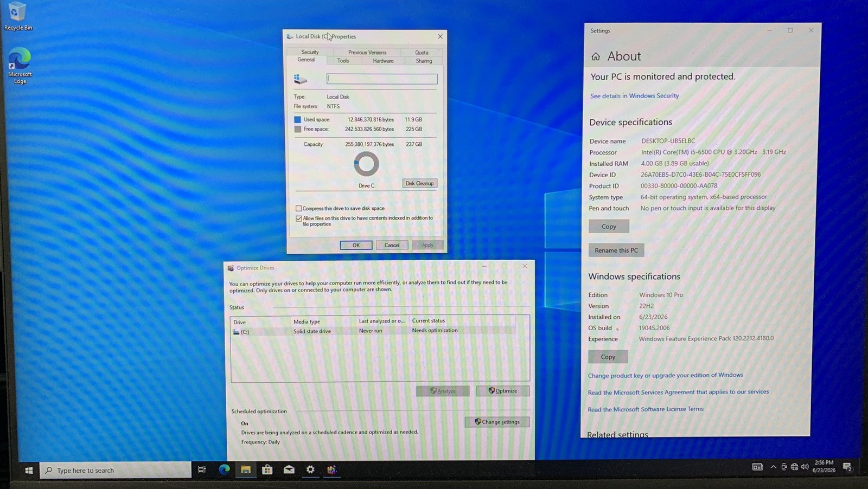Click the drive icon beside the name field
The image size is (868, 489).
click(300, 79)
